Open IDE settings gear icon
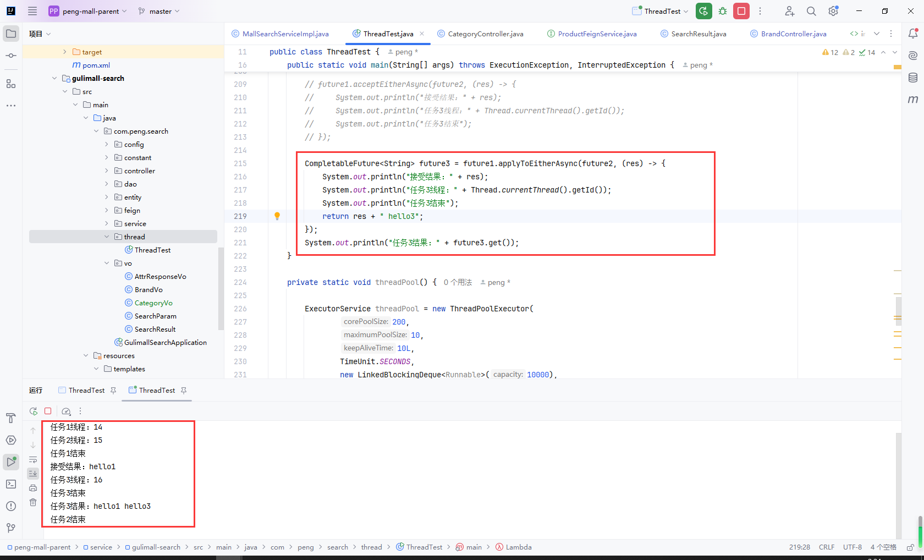Image resolution: width=924 pixels, height=560 pixels. [833, 11]
